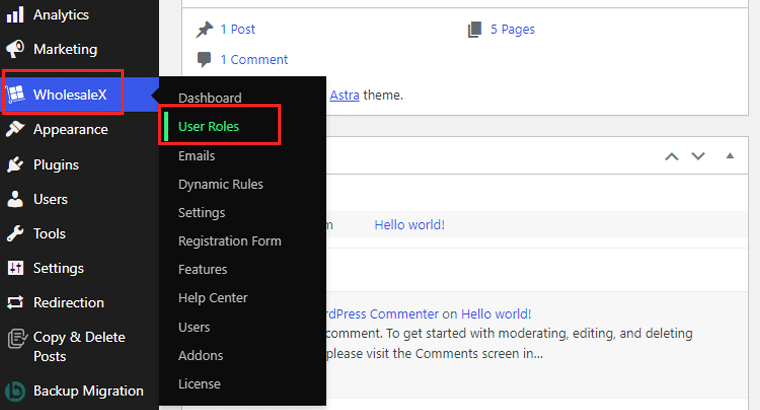Open Help Center submenu item

click(x=212, y=298)
